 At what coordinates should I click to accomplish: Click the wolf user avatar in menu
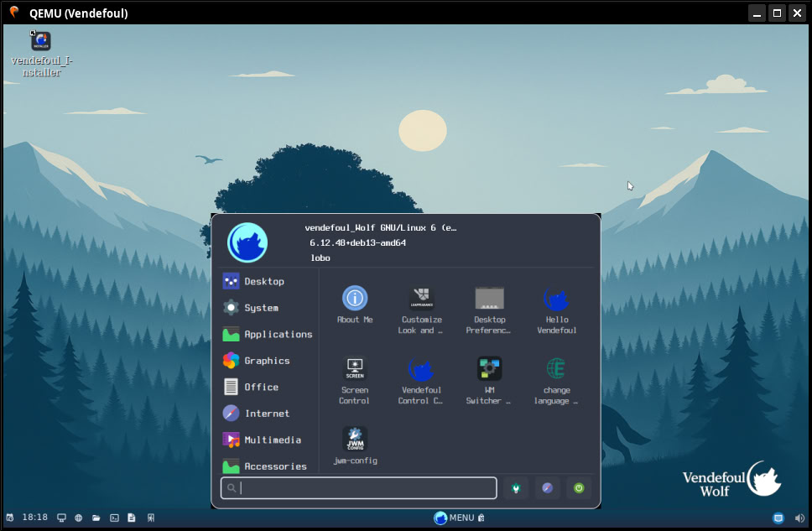click(x=247, y=242)
